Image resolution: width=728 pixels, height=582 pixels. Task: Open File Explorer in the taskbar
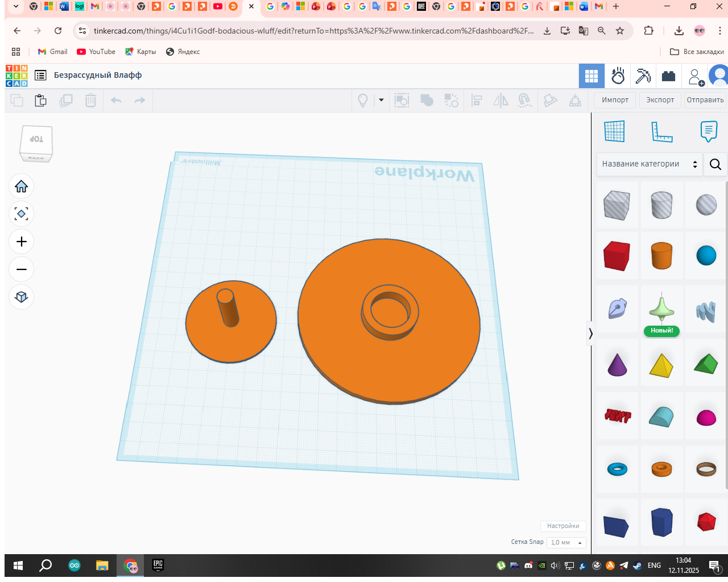(102, 566)
